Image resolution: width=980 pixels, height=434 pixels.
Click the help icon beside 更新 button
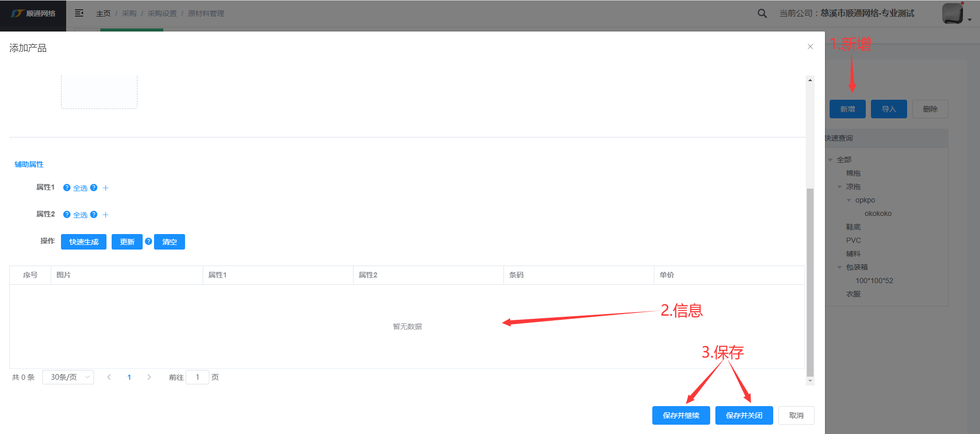[148, 241]
